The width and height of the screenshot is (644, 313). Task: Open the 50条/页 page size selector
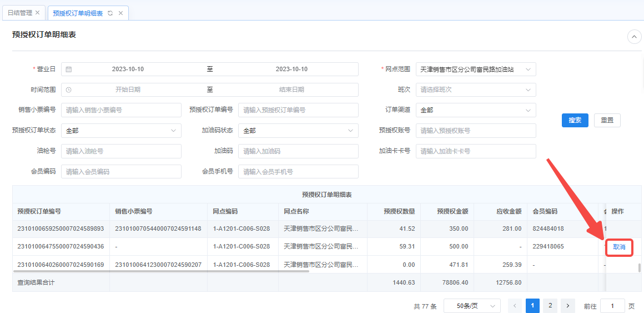[x=471, y=306]
